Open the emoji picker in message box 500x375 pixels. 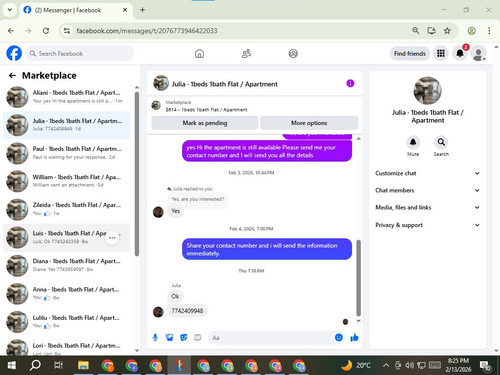[x=339, y=337]
